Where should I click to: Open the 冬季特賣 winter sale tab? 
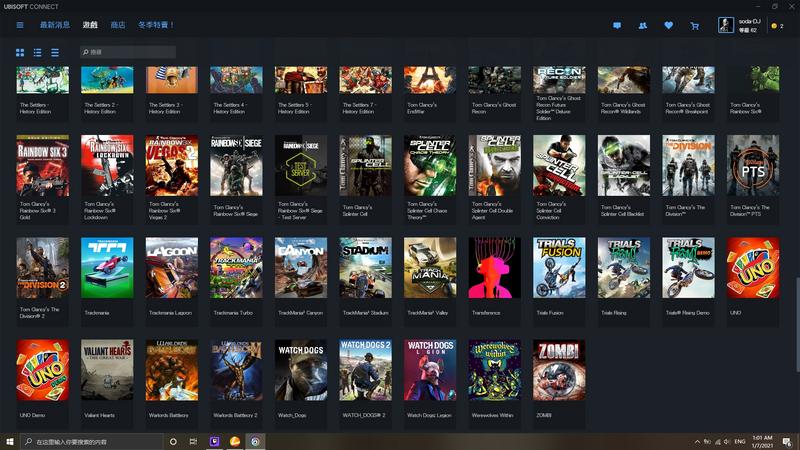pyautogui.click(x=156, y=24)
